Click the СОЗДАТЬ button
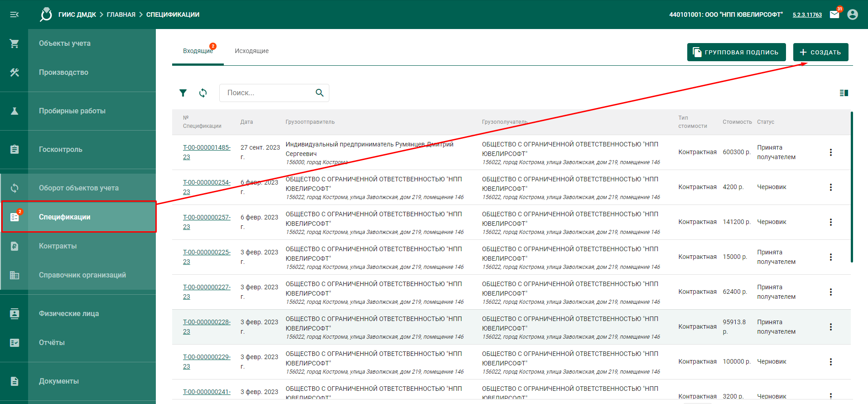Screen dimensions: 868x404 [820, 52]
